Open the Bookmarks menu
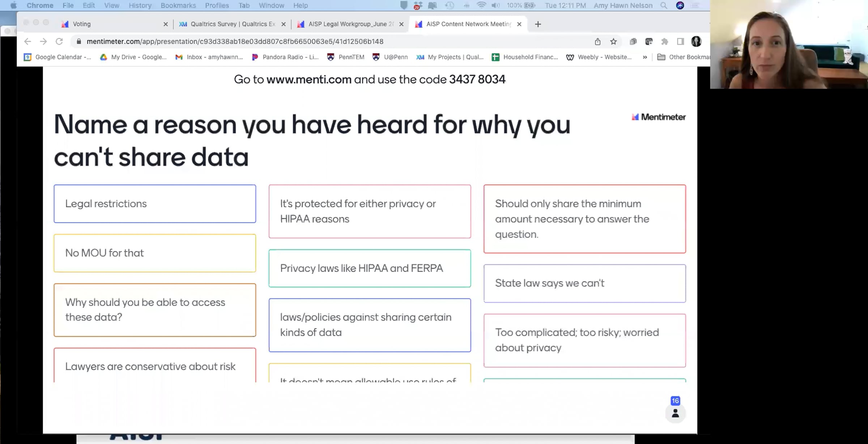The height and width of the screenshot is (444, 868). point(178,5)
